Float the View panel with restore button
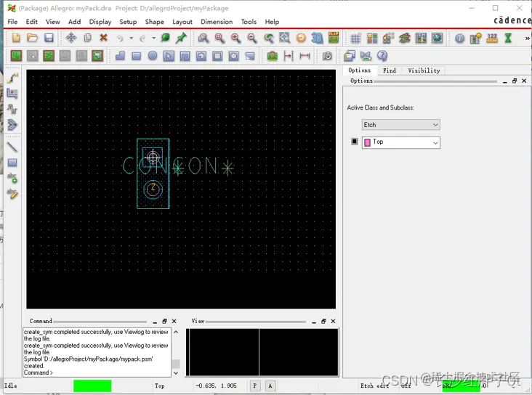 [x=323, y=321]
